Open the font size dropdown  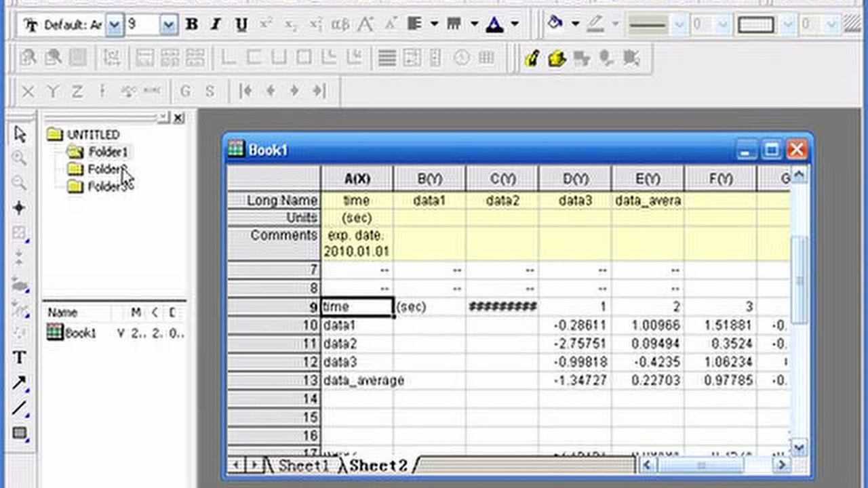(x=168, y=25)
